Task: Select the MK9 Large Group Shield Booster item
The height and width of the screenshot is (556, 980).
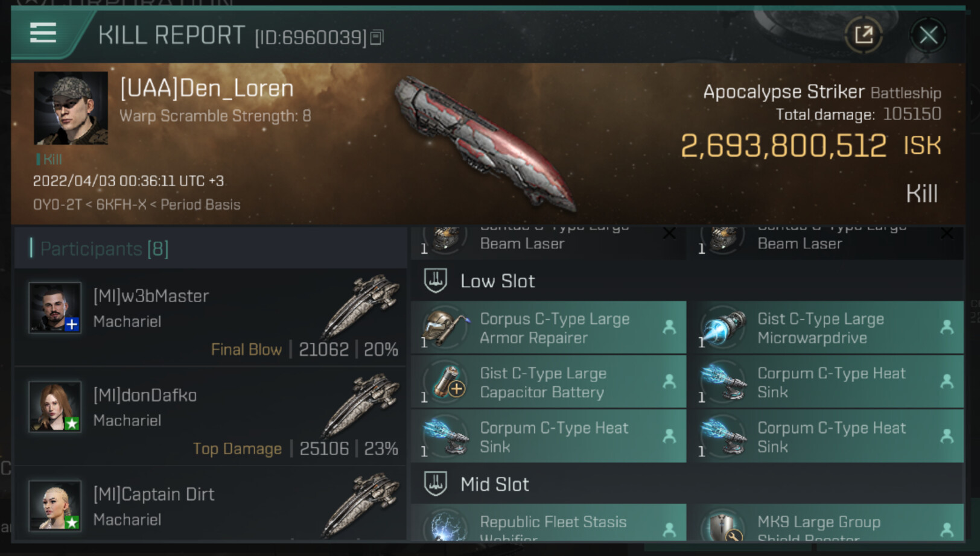Action: coord(826,523)
